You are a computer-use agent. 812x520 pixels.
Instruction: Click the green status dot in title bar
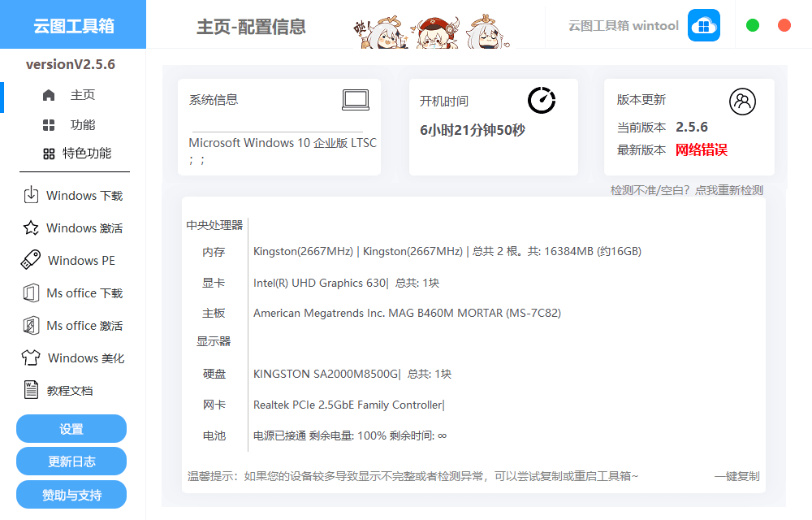(753, 25)
